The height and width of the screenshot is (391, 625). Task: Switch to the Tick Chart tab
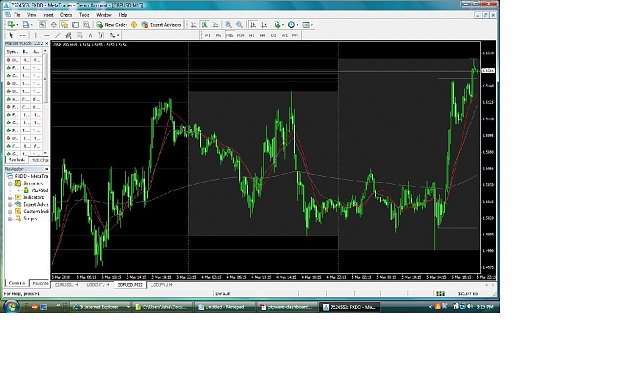tap(39, 160)
